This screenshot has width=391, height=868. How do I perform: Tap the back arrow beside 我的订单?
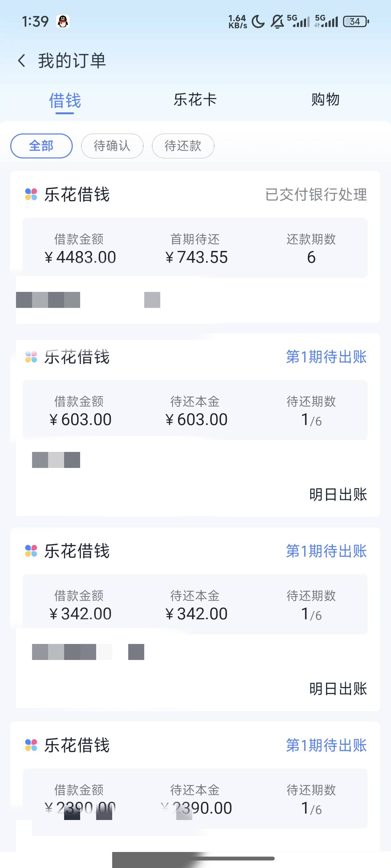(x=21, y=61)
